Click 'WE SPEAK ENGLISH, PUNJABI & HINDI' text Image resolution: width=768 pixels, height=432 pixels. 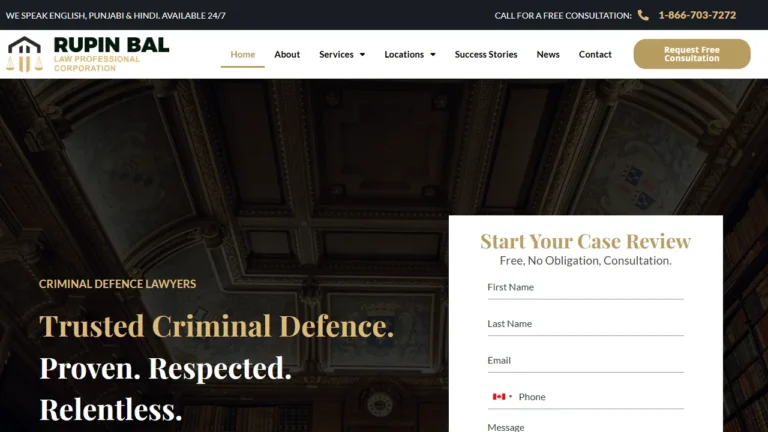[x=83, y=16]
